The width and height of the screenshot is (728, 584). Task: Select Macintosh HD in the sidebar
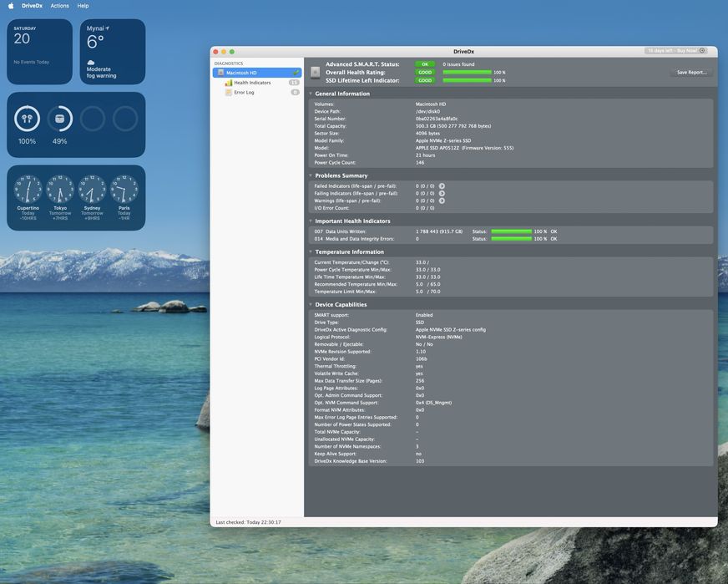click(241, 73)
